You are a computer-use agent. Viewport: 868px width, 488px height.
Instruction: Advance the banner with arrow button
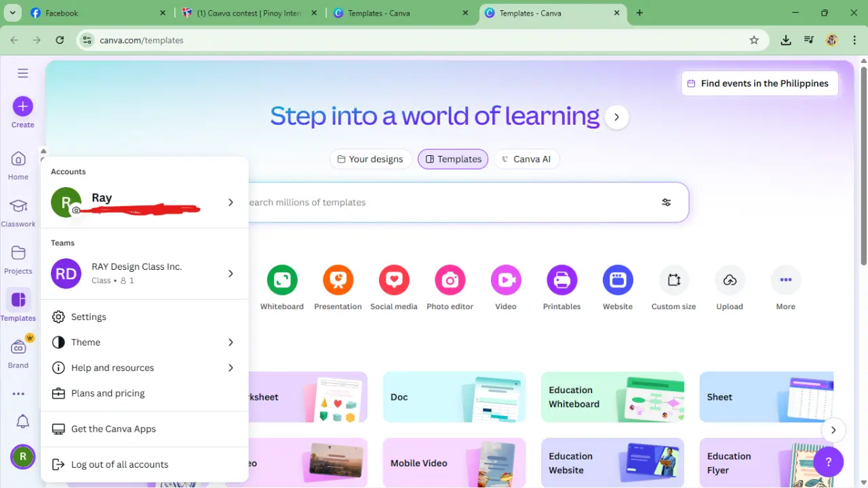616,117
